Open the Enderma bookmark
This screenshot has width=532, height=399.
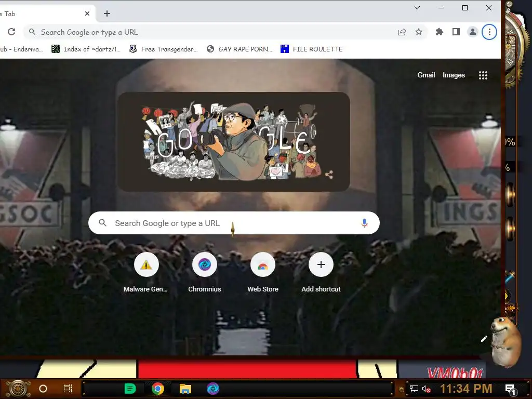click(21, 49)
